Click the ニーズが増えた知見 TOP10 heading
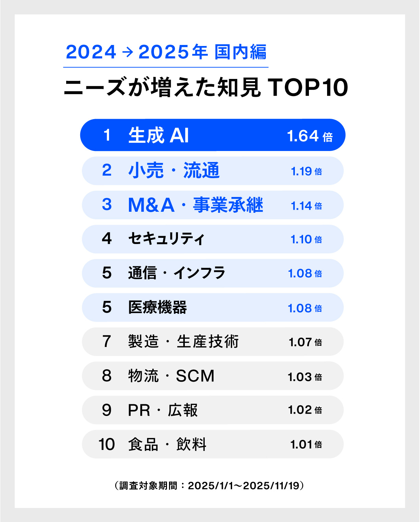 point(206,87)
